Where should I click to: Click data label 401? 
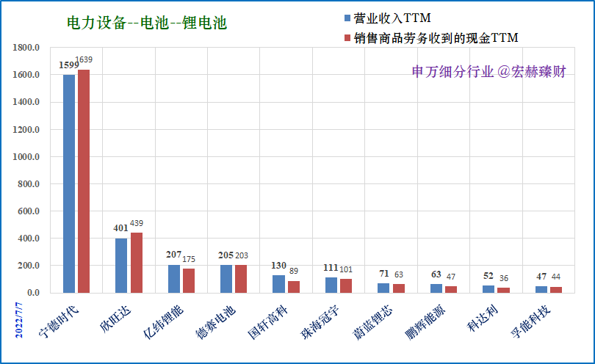120,228
